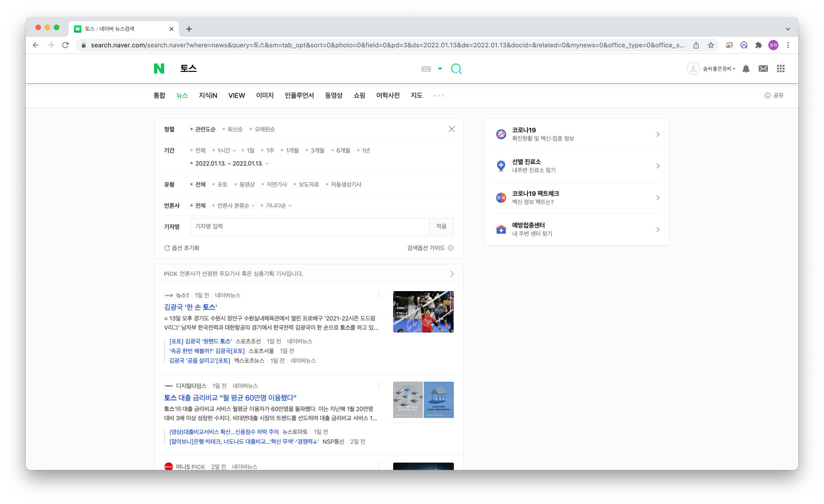Click the green search magnifier icon
The height and width of the screenshot is (504, 824).
click(456, 69)
